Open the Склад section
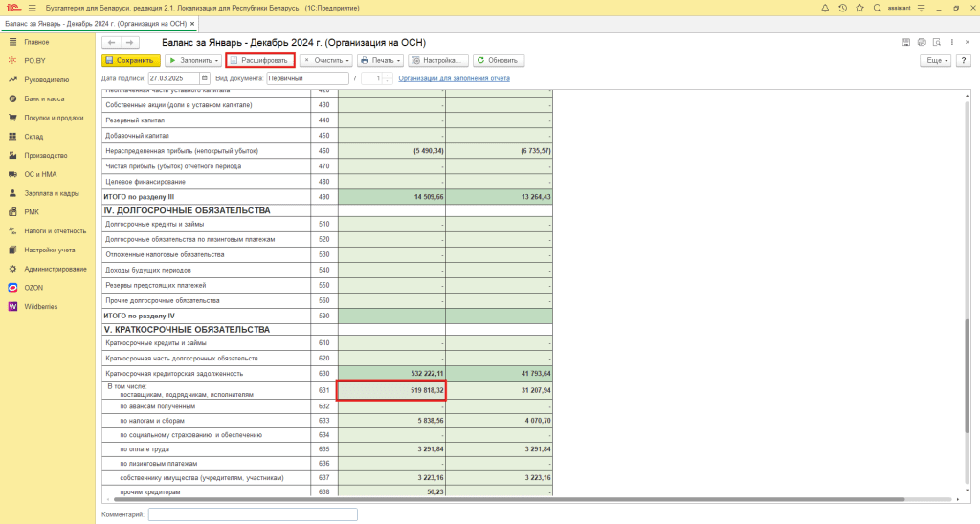This screenshot has height=524, width=980. 33,136
